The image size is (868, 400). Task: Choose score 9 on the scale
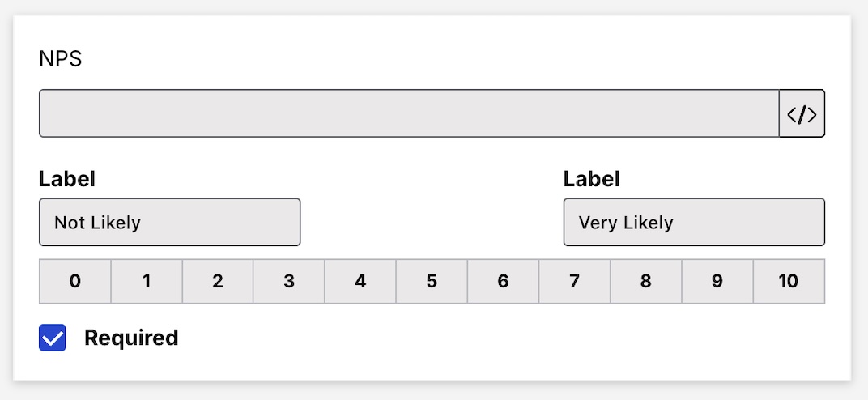(x=717, y=282)
